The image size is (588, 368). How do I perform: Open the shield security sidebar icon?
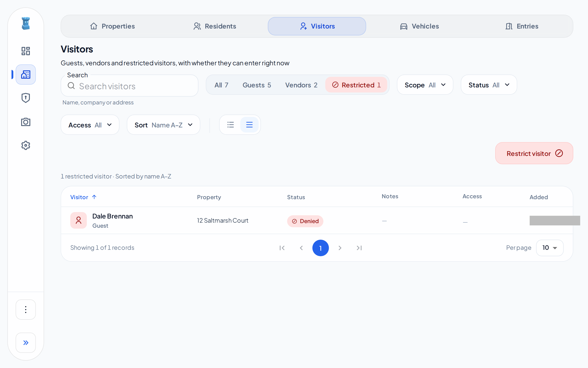pos(26,98)
